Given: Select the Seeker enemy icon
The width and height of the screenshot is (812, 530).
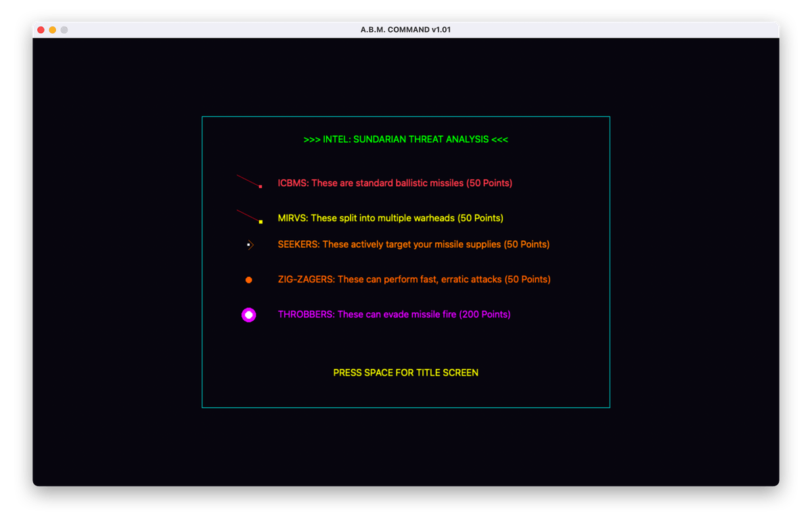Looking at the screenshot, I should tap(250, 244).
